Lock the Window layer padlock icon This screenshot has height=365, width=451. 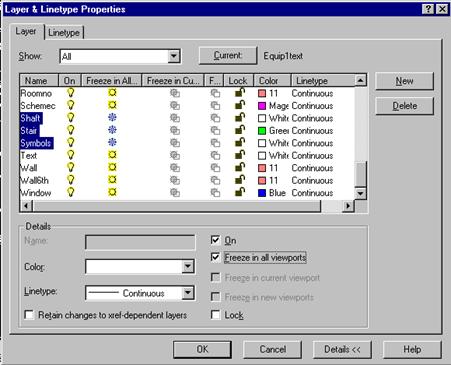click(x=240, y=192)
